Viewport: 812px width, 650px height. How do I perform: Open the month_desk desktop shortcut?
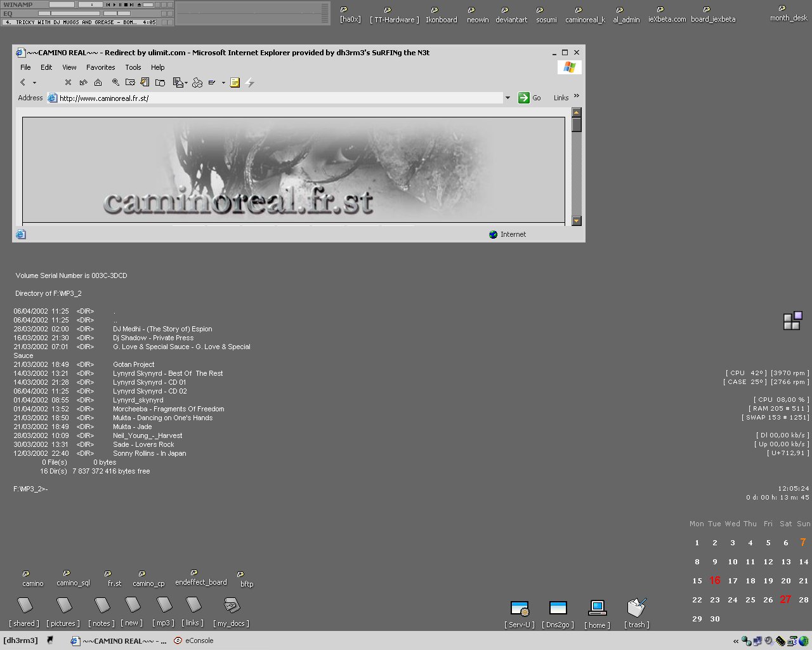click(x=789, y=13)
